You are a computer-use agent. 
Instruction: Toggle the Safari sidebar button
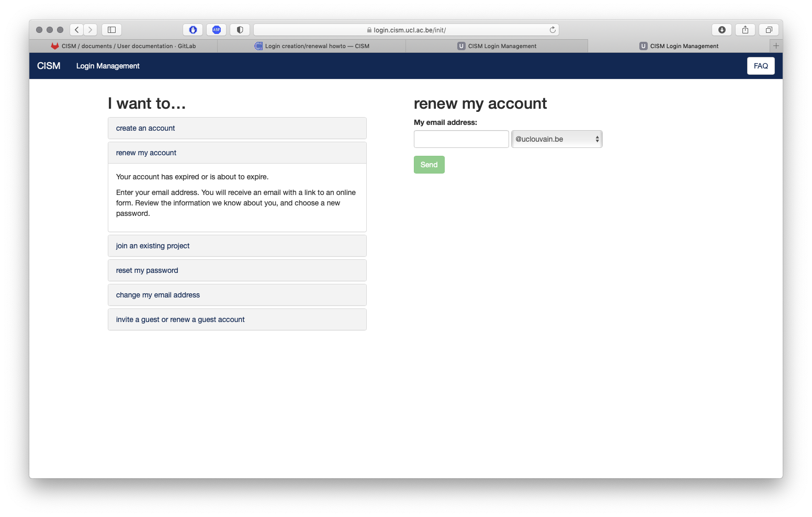point(111,30)
